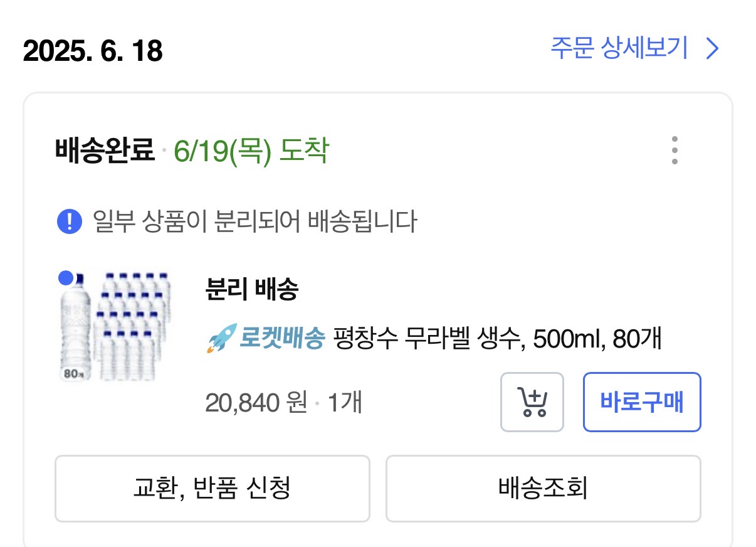Open the three-dot more options menu
The image size is (756, 547).
click(674, 151)
